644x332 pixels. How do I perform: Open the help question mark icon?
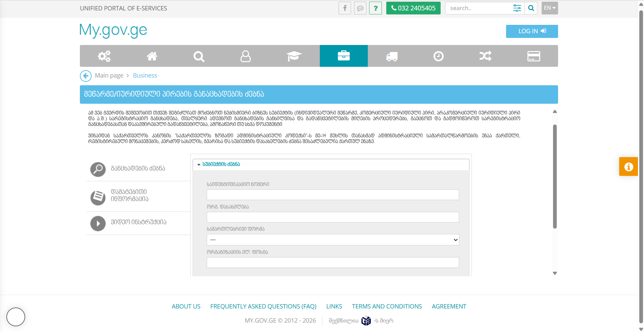(376, 8)
